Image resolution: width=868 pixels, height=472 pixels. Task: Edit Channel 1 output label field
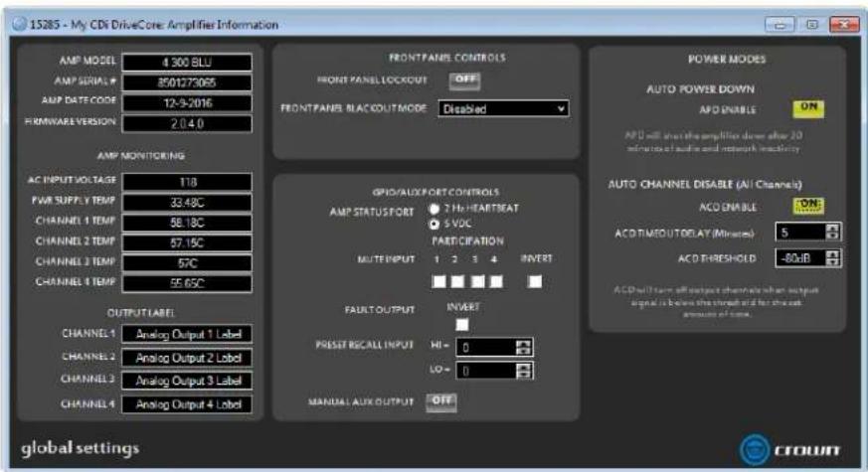point(187,334)
